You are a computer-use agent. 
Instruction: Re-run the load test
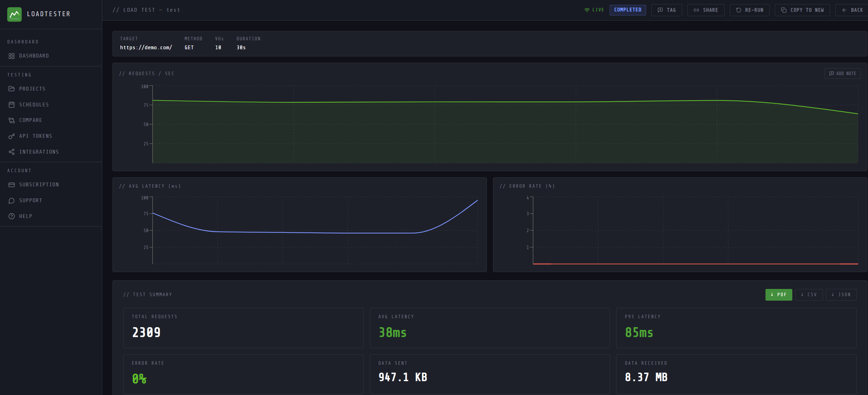[x=749, y=10]
